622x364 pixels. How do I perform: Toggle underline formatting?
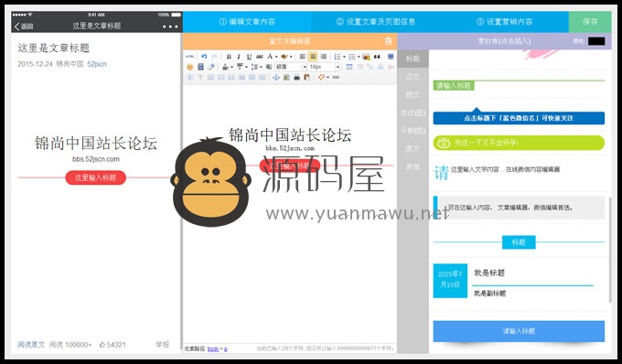point(249,57)
